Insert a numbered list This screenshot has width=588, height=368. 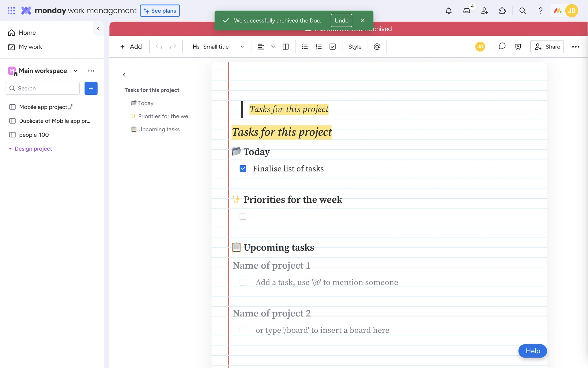318,47
